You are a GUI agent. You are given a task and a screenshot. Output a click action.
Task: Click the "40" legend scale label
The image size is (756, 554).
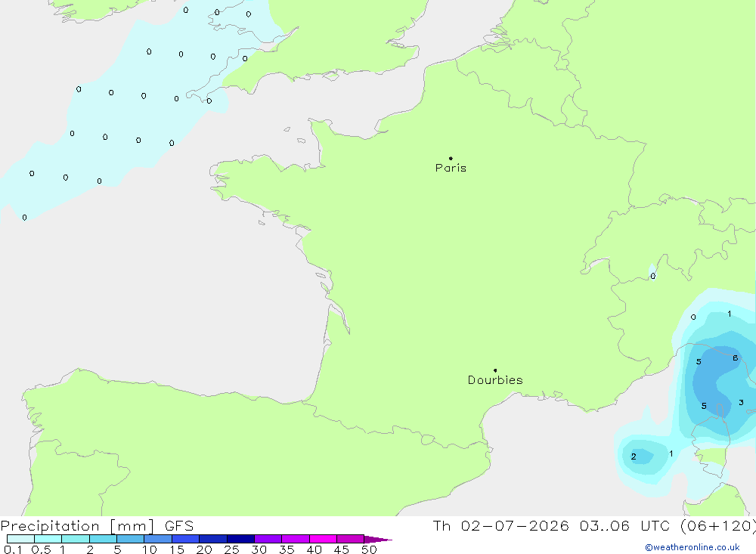314,549
